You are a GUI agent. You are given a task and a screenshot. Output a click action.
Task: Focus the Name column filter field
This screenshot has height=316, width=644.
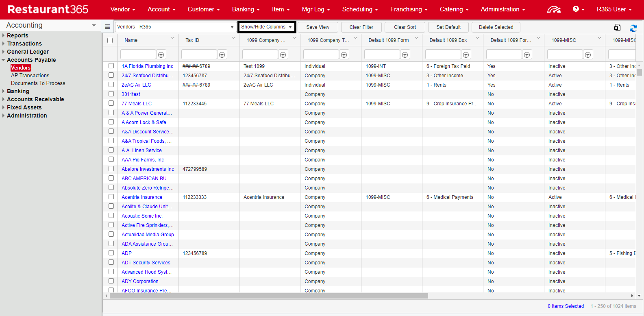[138, 54]
